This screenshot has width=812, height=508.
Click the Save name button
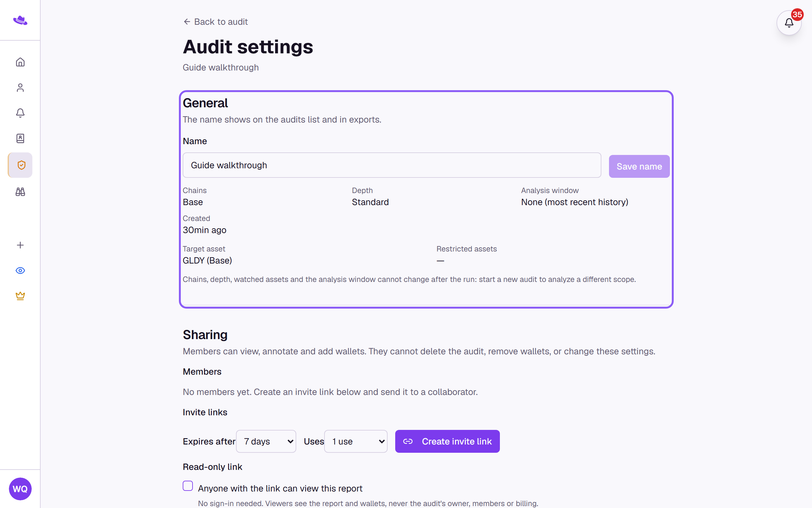[639, 166]
